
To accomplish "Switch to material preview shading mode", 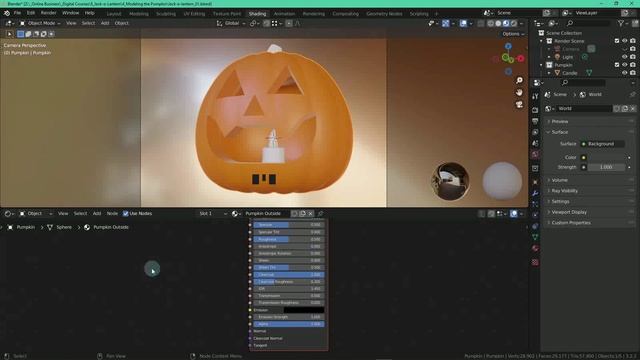I will coord(506,24).
